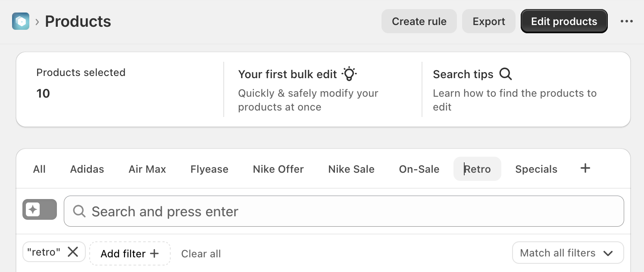Click the Edit products button
The image size is (644, 272).
pos(564,21)
